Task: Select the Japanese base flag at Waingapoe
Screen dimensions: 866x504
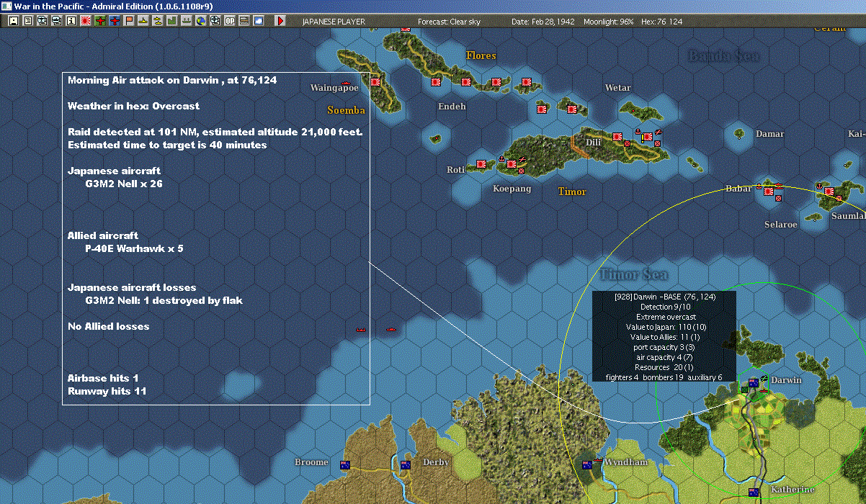Action: [x=375, y=82]
